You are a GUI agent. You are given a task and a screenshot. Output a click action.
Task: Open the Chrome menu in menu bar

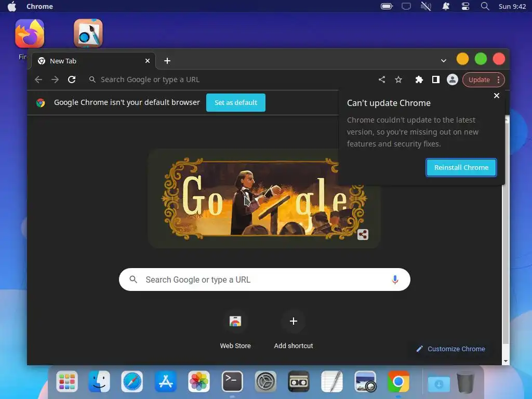click(39, 6)
